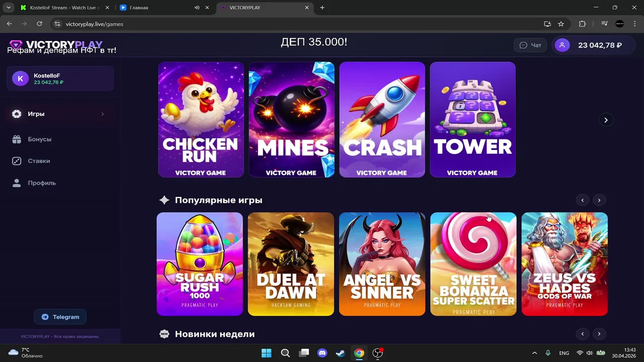Open the tab search dropdown

pos(9,8)
